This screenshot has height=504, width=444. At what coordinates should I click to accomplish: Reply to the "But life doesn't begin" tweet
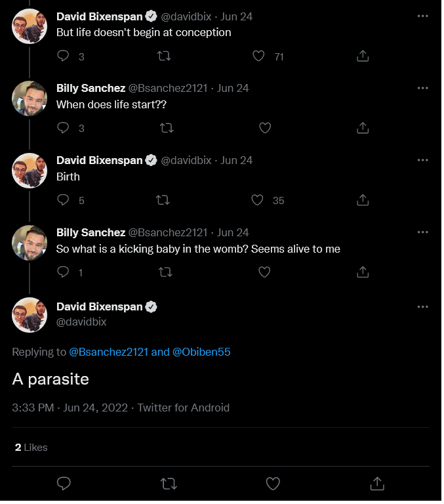(x=63, y=56)
